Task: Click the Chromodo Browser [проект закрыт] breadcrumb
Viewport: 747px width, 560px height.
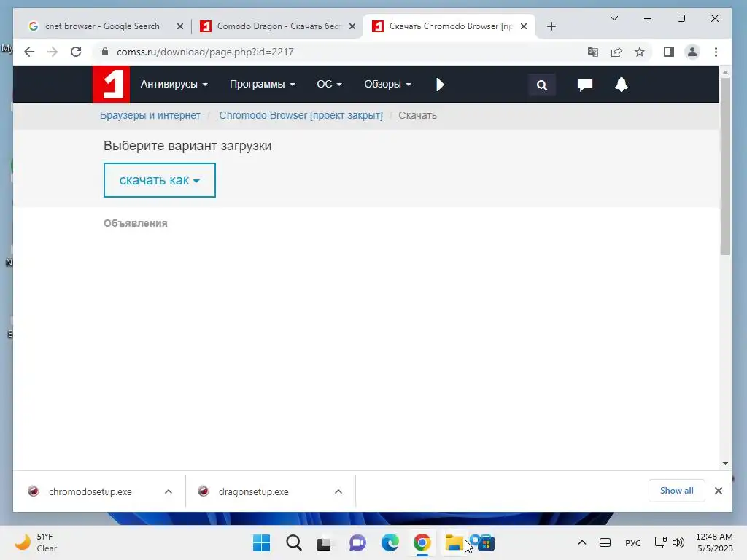Action: point(301,115)
